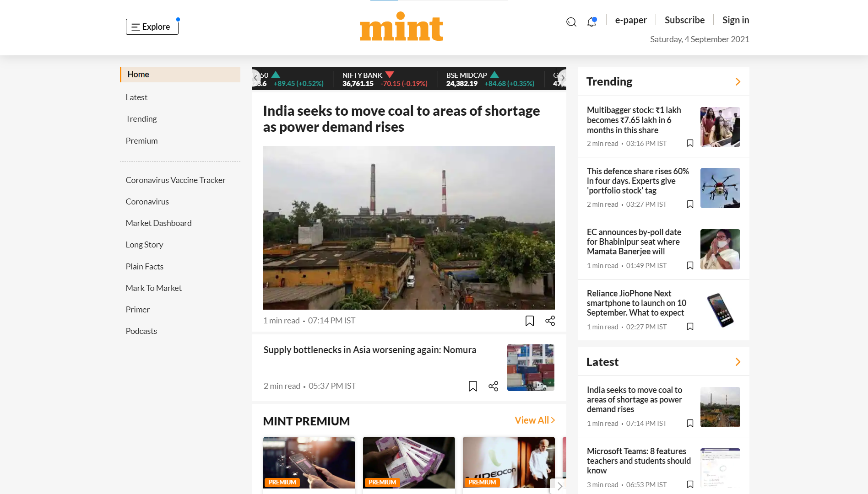
Task: Select Home in the sidebar
Action: tap(180, 75)
